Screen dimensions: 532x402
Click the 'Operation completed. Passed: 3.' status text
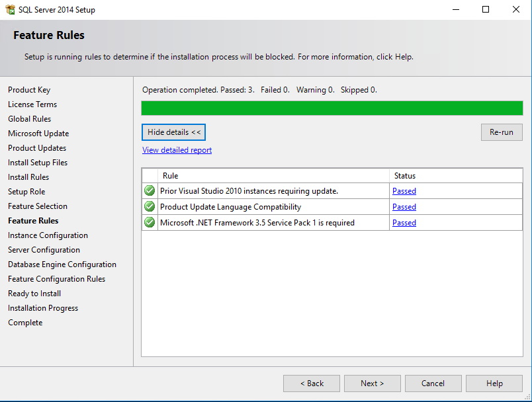(x=198, y=90)
